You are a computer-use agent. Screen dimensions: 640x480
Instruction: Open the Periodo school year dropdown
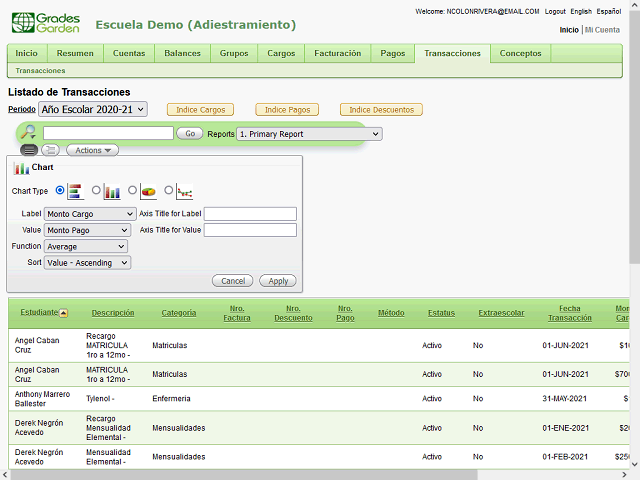(93, 109)
